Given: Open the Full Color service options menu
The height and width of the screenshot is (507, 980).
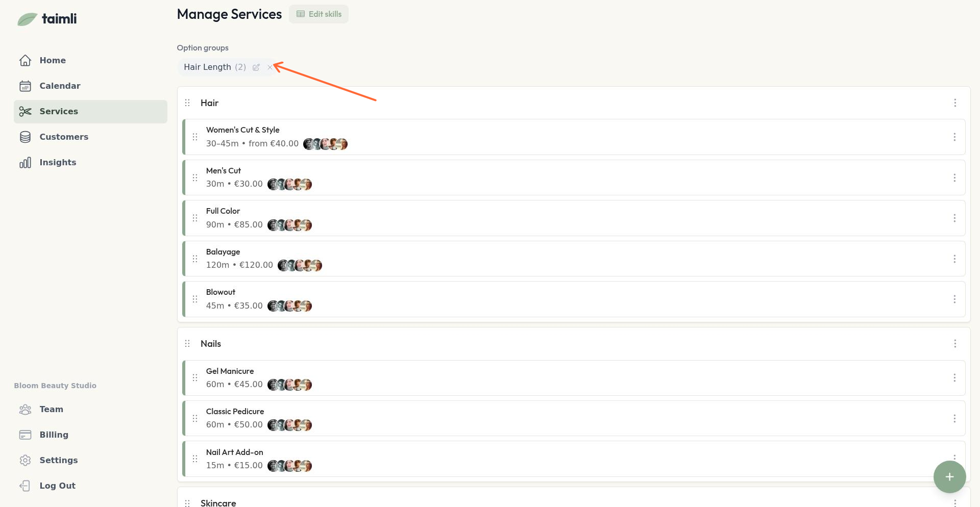Looking at the screenshot, I should (954, 218).
